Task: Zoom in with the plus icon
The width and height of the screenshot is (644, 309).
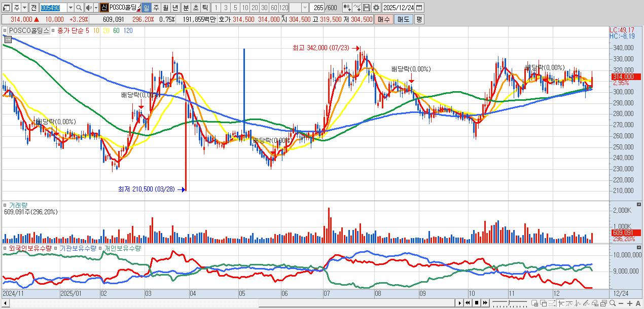Action: (629, 303)
